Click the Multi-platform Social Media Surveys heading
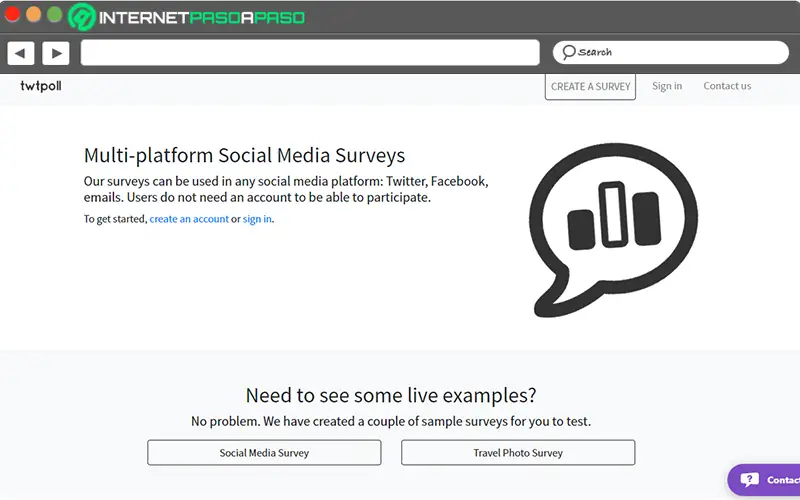800x500 pixels. tap(244, 155)
